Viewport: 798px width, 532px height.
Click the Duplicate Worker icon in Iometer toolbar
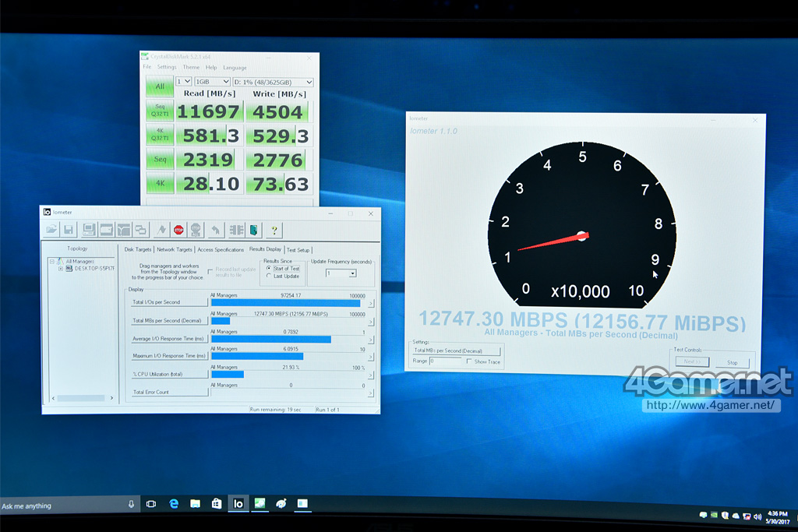coord(141,230)
